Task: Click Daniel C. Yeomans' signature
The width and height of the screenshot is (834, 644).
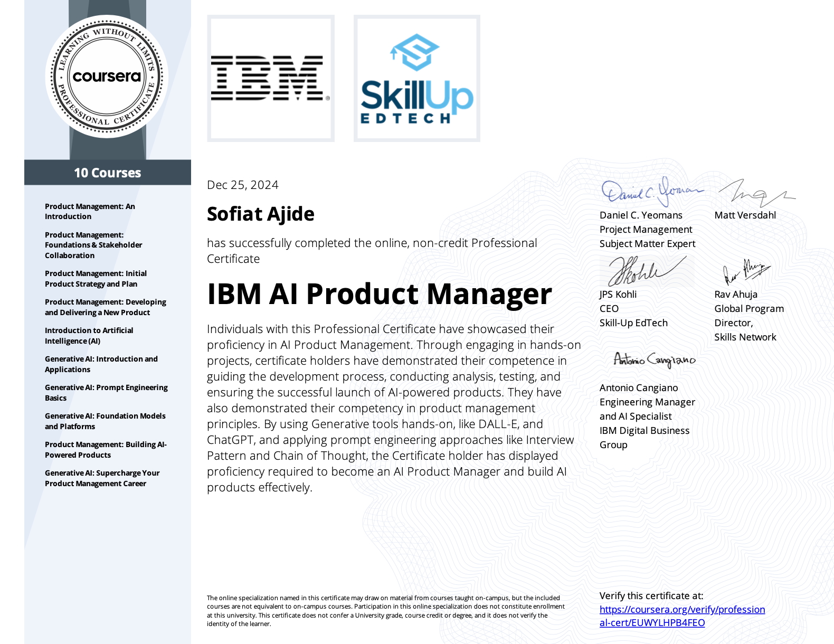Action: coord(652,191)
